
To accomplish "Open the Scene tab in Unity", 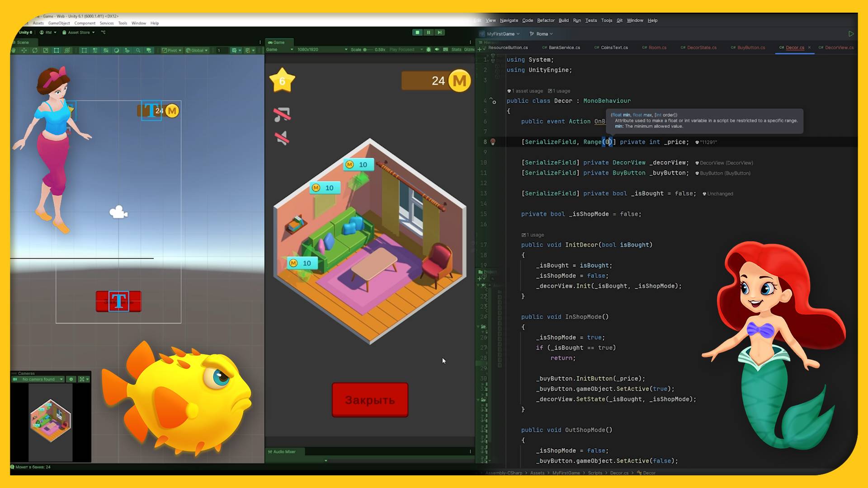I will click(23, 42).
